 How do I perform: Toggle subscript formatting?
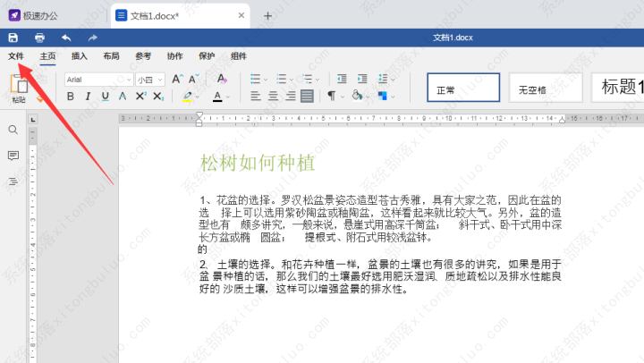158,96
